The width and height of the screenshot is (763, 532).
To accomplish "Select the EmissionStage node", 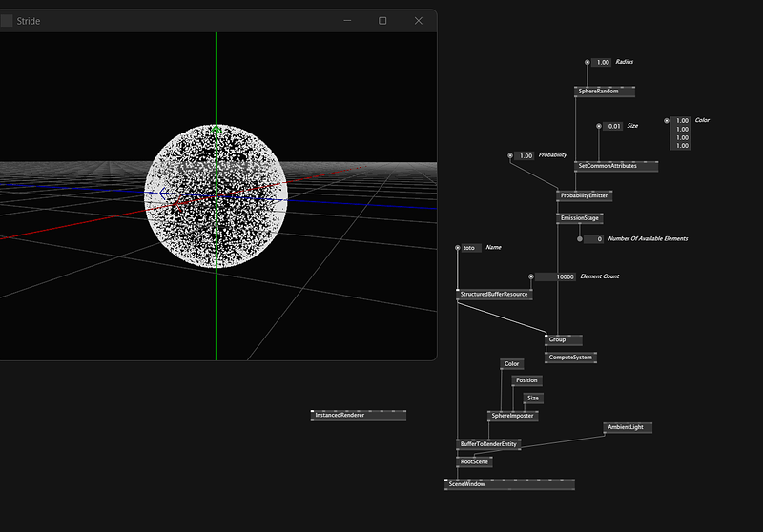I will (580, 218).
